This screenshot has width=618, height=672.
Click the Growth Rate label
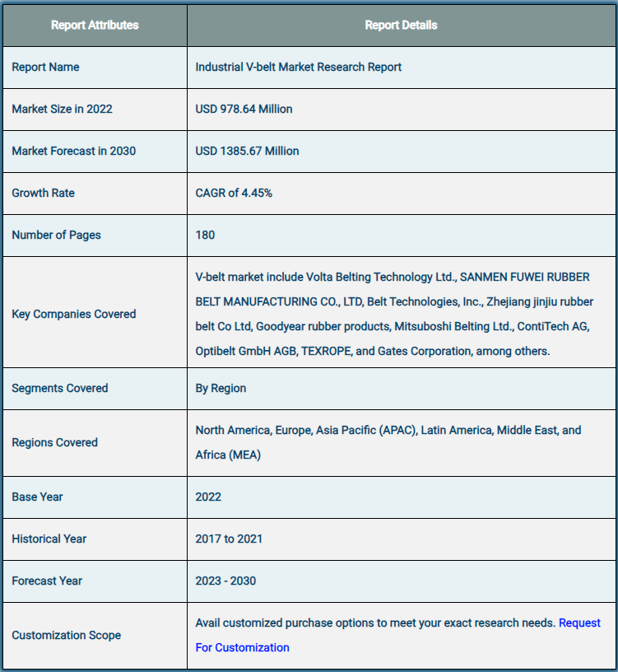(x=44, y=194)
